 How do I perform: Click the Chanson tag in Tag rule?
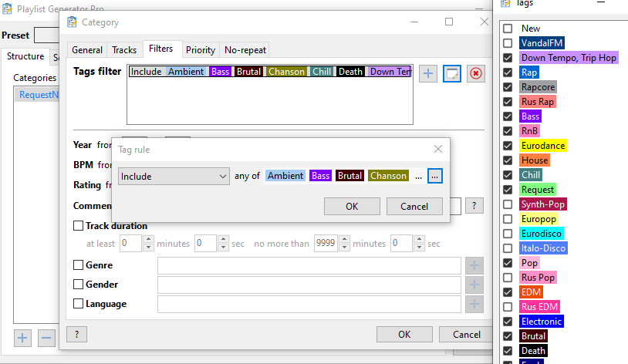point(388,176)
